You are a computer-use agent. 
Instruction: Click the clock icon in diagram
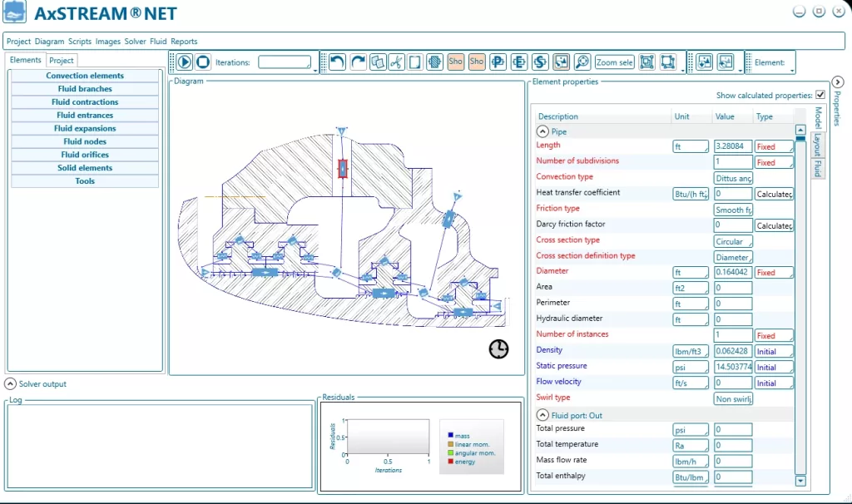498,349
